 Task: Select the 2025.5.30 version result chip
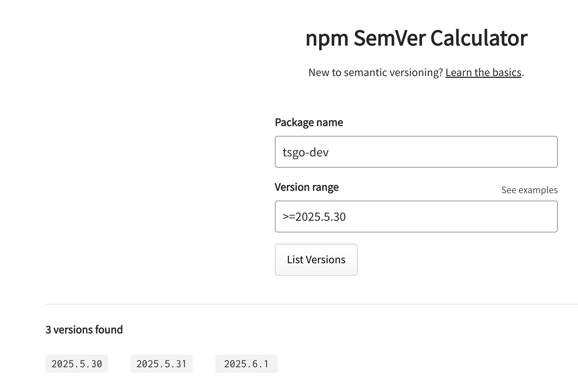[77, 364]
